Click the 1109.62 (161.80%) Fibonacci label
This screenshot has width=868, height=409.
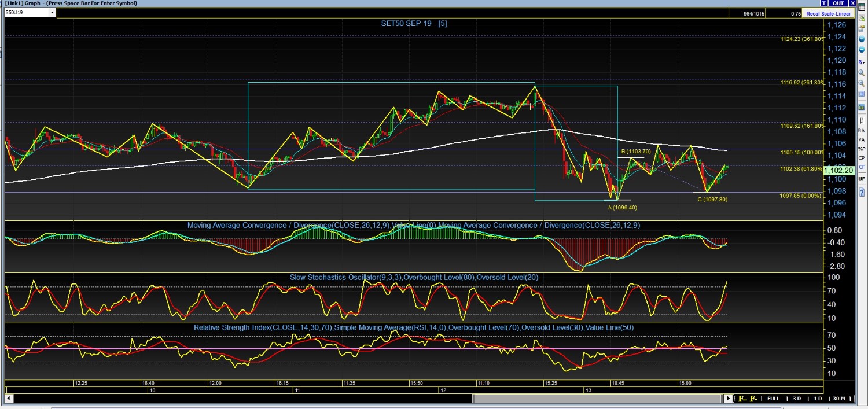801,125
